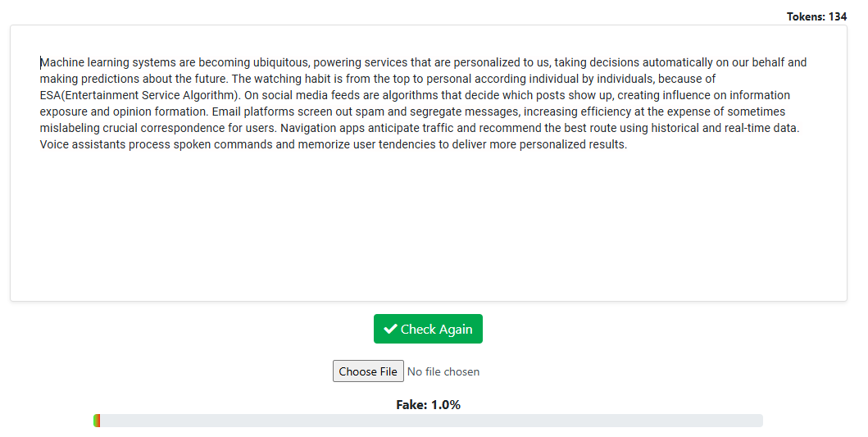Click the empty gray portion of the progress bar
The width and height of the screenshot is (868, 437).
click(x=430, y=421)
